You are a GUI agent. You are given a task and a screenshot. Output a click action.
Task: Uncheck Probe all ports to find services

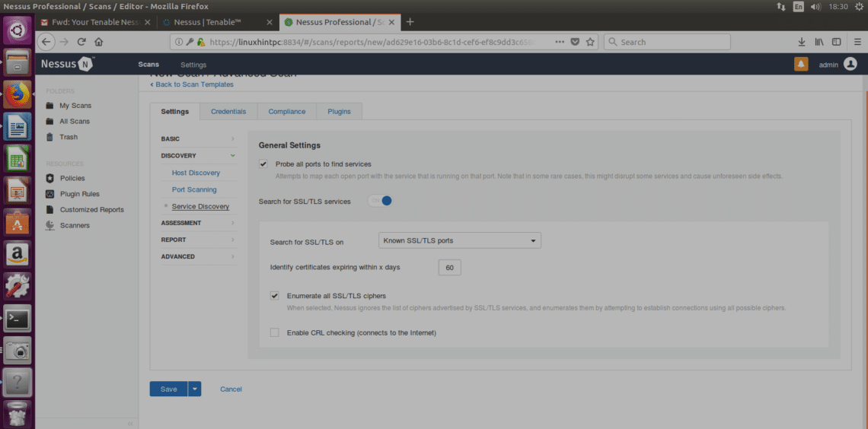click(x=263, y=164)
